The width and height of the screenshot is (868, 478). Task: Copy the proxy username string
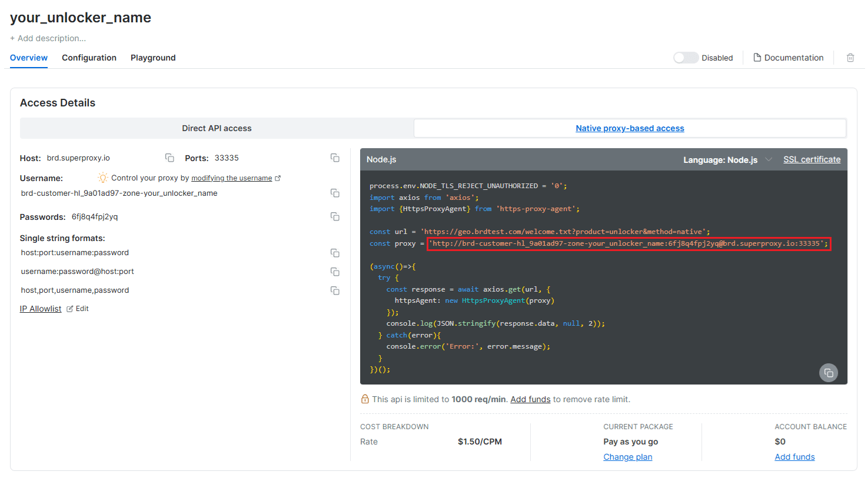(x=335, y=193)
